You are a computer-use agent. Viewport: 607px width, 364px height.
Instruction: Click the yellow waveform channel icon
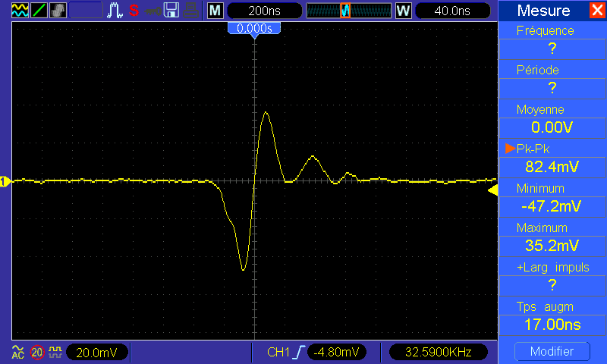pyautogui.click(x=18, y=11)
